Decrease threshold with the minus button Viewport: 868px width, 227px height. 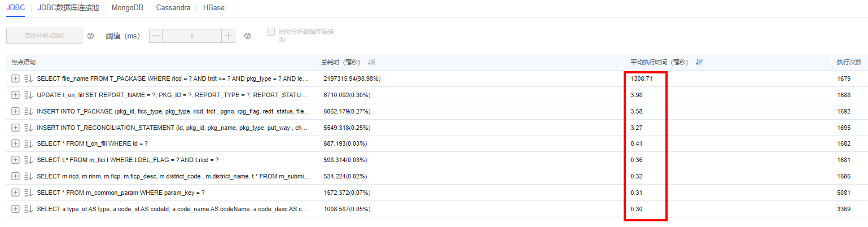[156, 36]
